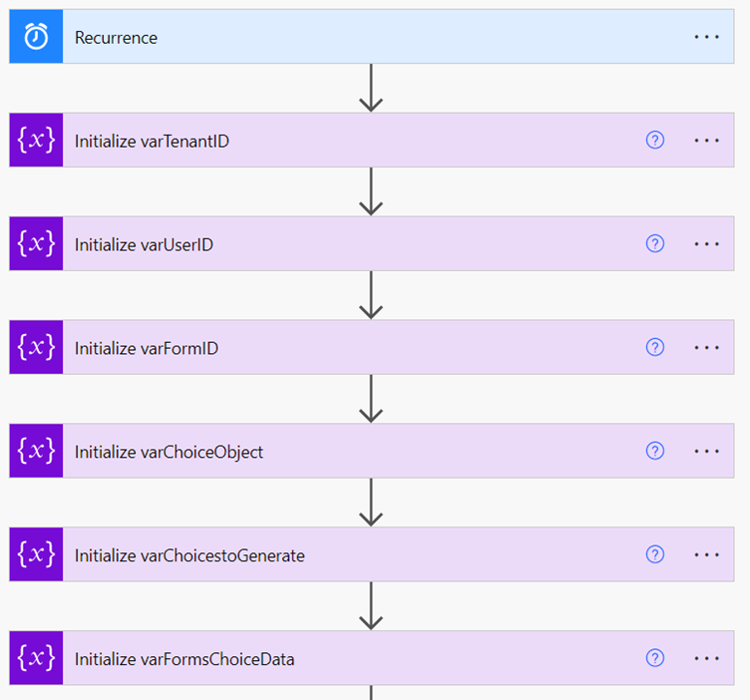Click the variable icon of Initialize varChoicestoGenerate
The height and width of the screenshot is (700, 750).
click(x=36, y=554)
